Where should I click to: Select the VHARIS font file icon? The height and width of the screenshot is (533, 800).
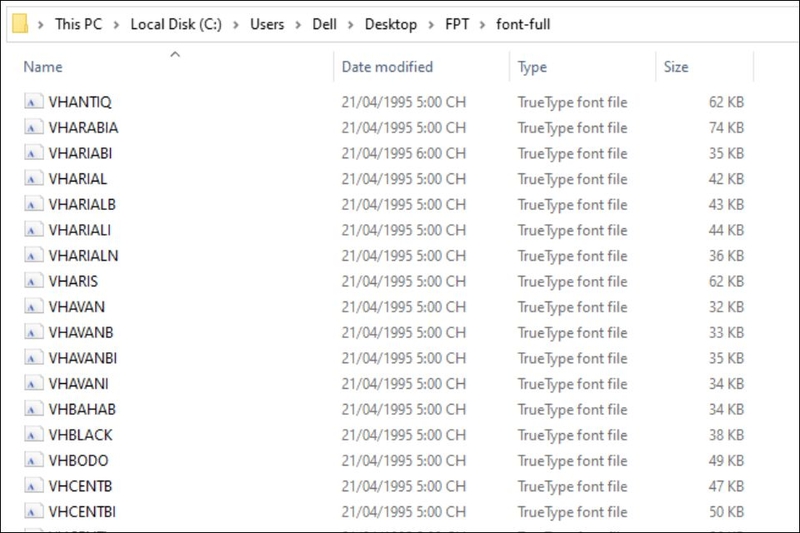33,281
